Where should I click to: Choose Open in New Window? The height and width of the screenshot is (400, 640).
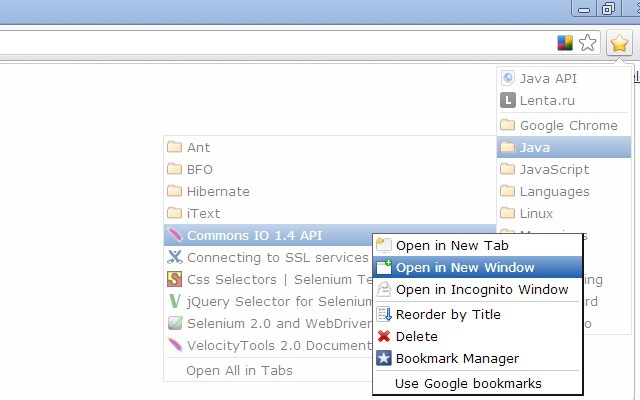[464, 267]
